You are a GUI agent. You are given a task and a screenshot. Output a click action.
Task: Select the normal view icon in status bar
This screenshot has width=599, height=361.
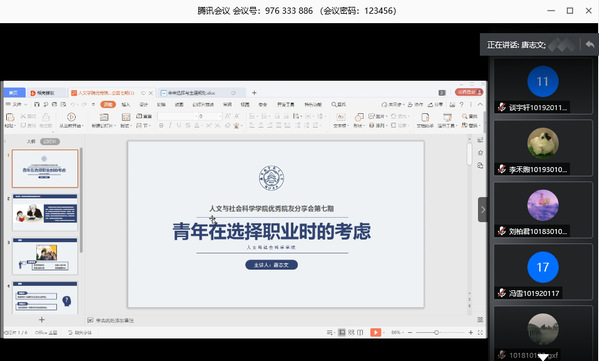342,332
